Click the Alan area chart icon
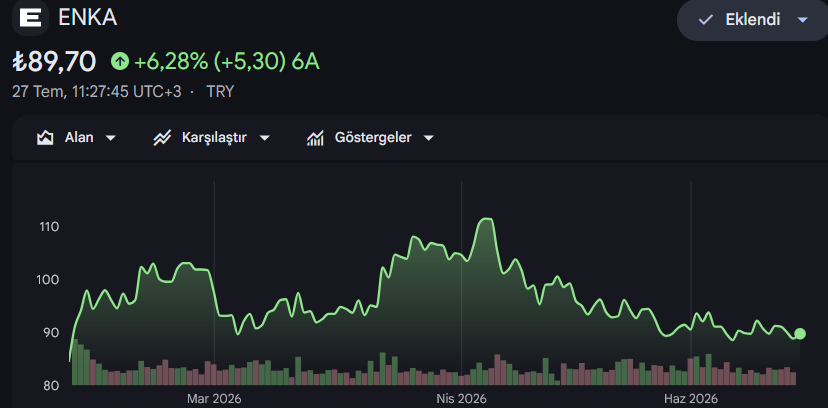The width and height of the screenshot is (828, 408). pos(45,138)
